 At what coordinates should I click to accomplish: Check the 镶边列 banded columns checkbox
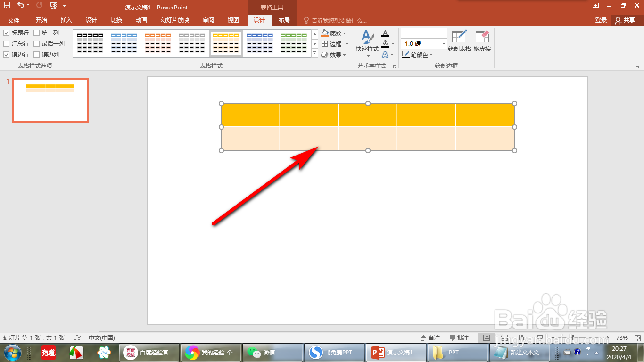coord(37,55)
